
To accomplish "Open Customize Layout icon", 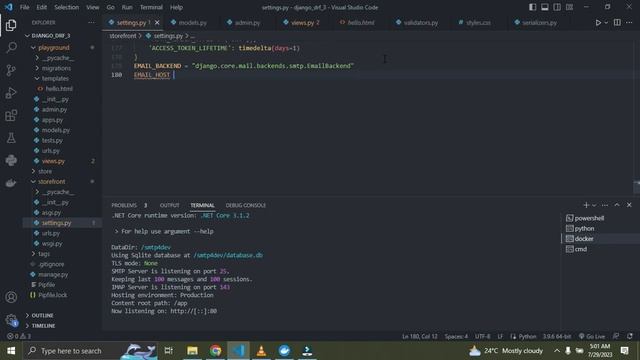I will point(569,7).
